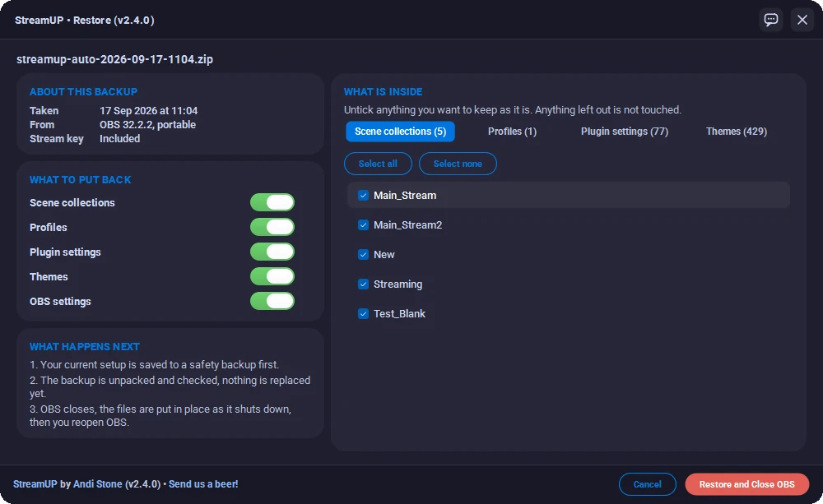Switch off OBS settings restore toggle
This screenshot has width=823, height=504.
(272, 301)
